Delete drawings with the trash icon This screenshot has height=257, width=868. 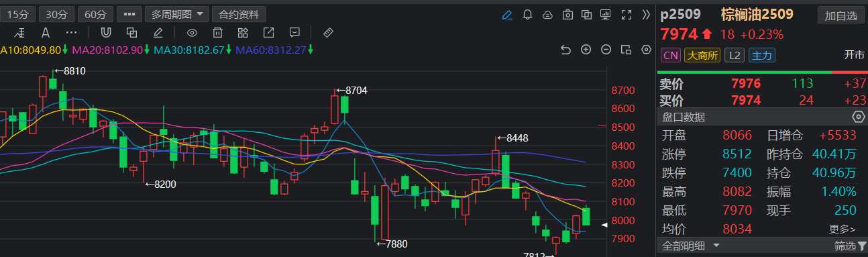(217, 32)
